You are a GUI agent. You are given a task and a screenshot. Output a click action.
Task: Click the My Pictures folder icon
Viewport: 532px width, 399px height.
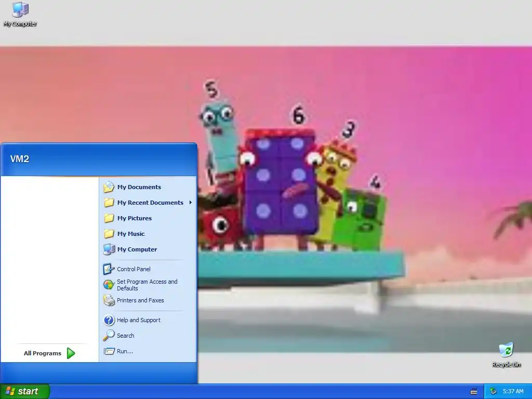(x=109, y=218)
